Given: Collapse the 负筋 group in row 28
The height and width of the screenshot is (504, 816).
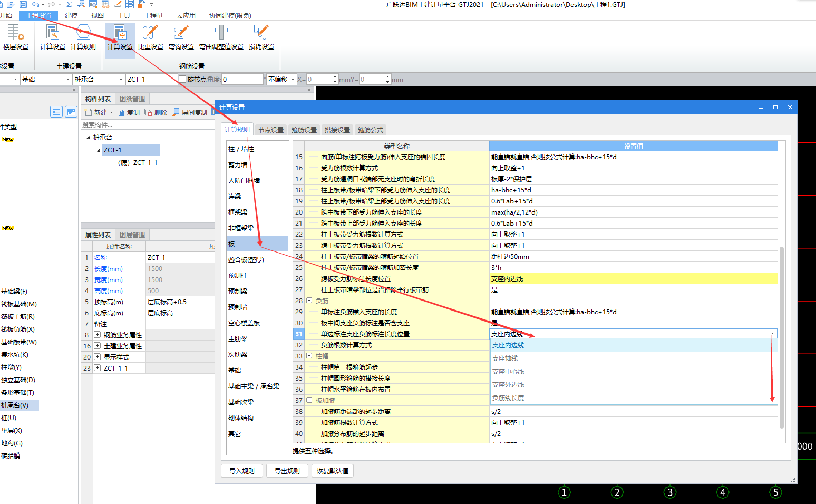Looking at the screenshot, I should 309,301.
